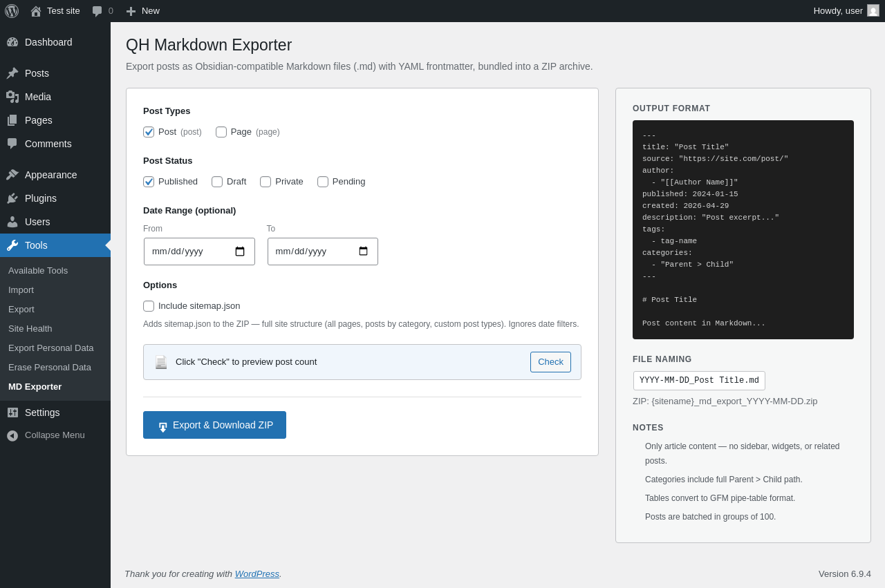Image resolution: width=885 pixels, height=588 pixels.
Task: Open the To date calendar picker
Action: click(x=363, y=252)
